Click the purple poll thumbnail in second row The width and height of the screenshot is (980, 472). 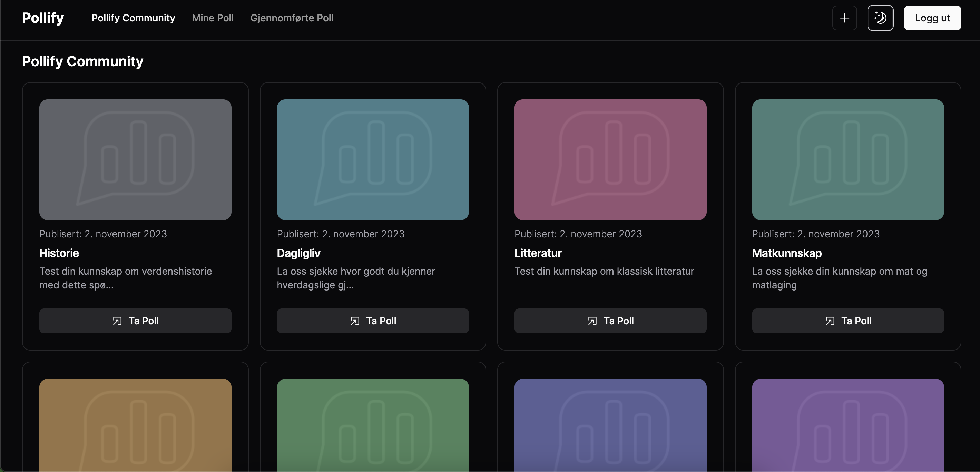[847, 425]
